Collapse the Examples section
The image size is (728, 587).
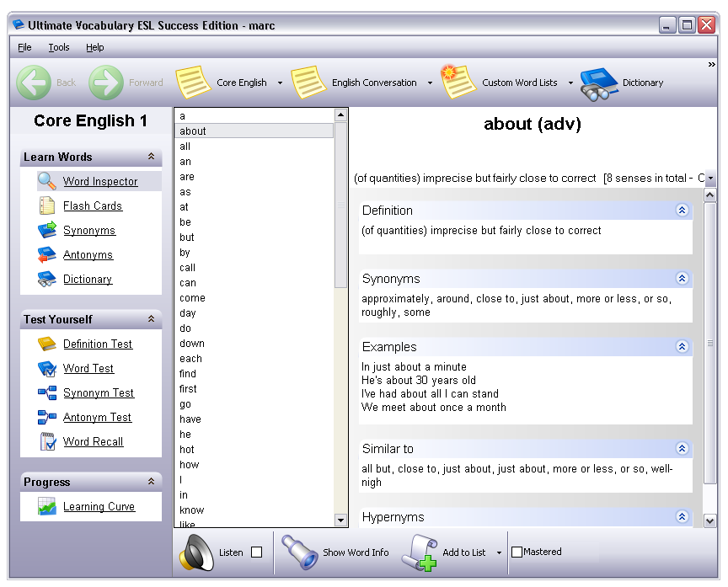tap(682, 347)
